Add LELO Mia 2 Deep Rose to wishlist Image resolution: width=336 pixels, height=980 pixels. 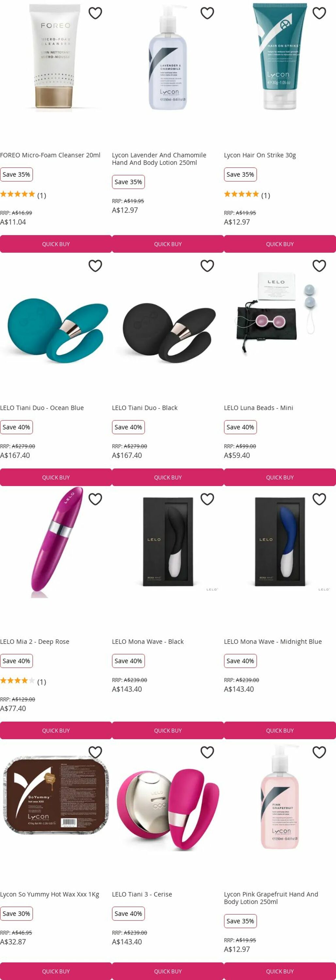[95, 499]
